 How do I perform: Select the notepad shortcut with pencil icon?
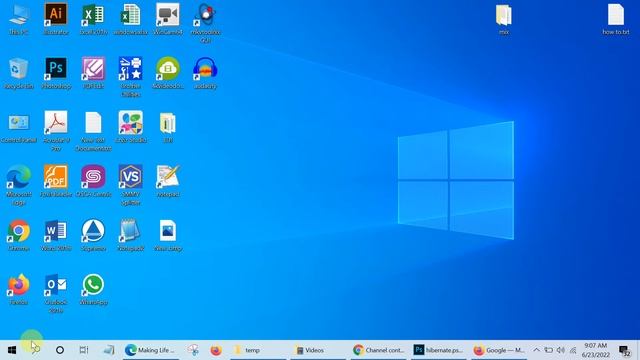(x=168, y=181)
